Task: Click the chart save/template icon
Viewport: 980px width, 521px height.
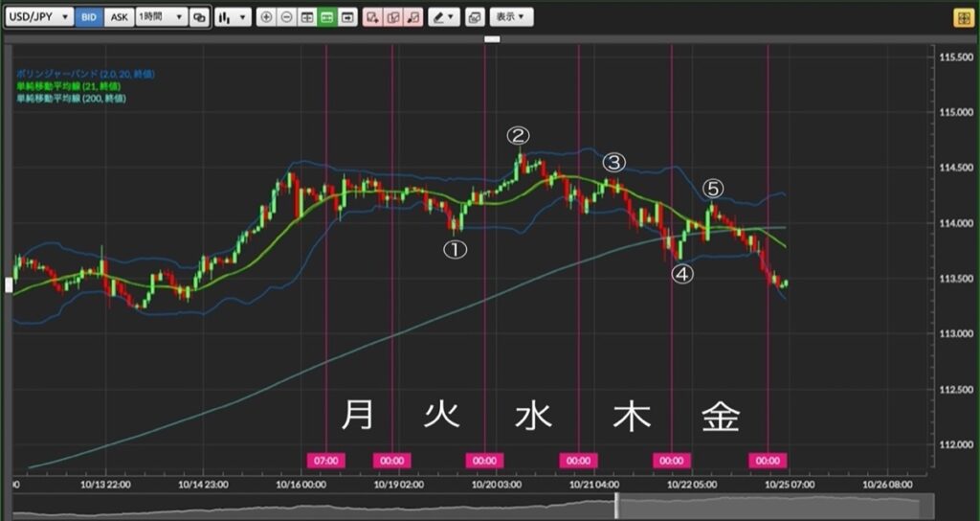Action: click(x=475, y=17)
